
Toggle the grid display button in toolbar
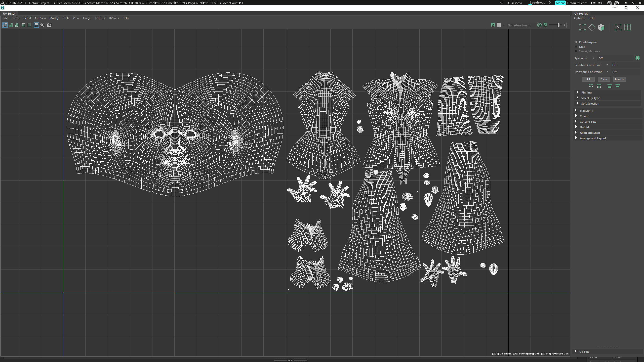[36, 25]
